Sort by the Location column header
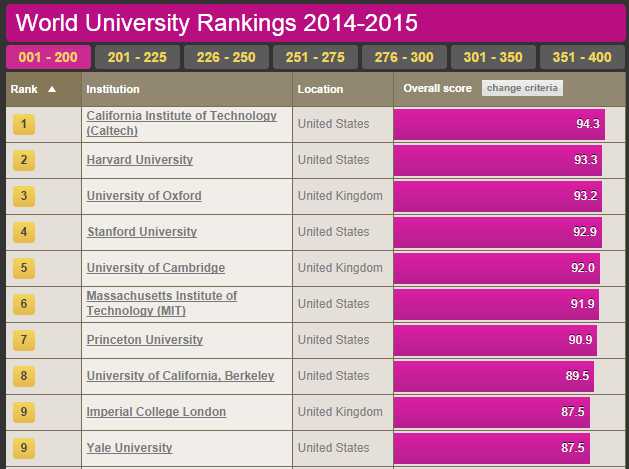Image resolution: width=629 pixels, height=469 pixels. click(320, 89)
